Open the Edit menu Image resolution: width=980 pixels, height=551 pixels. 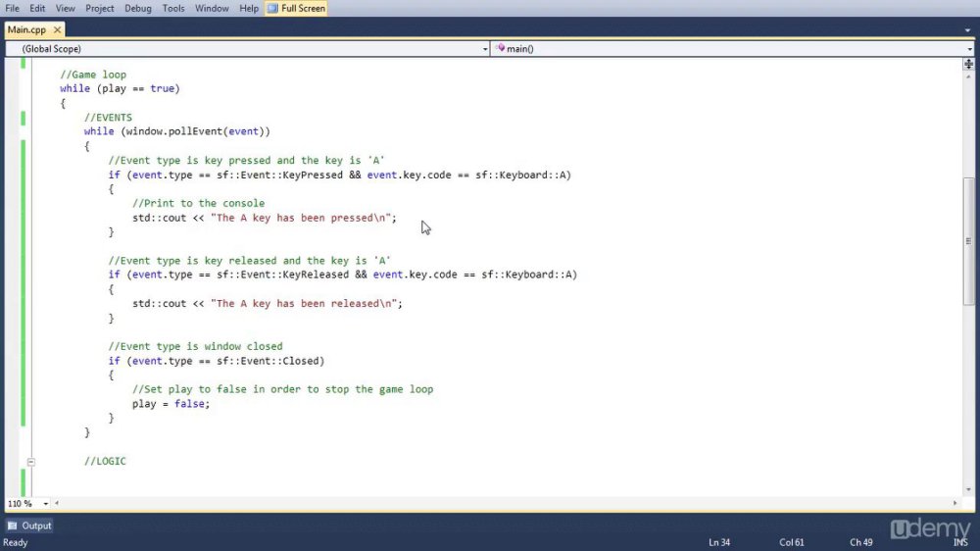[x=37, y=8]
